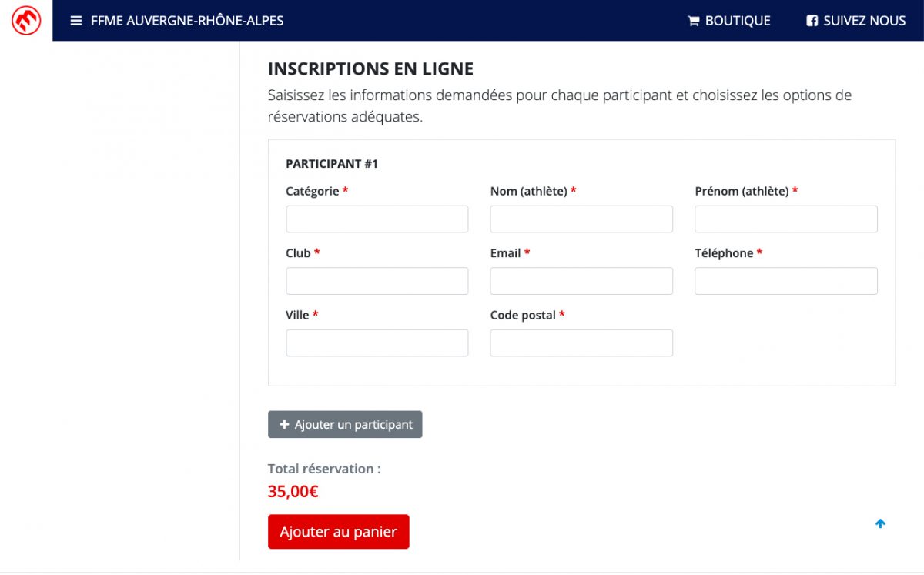Image resolution: width=924 pixels, height=575 pixels.
Task: Select the Ville text field
Action: tap(377, 343)
